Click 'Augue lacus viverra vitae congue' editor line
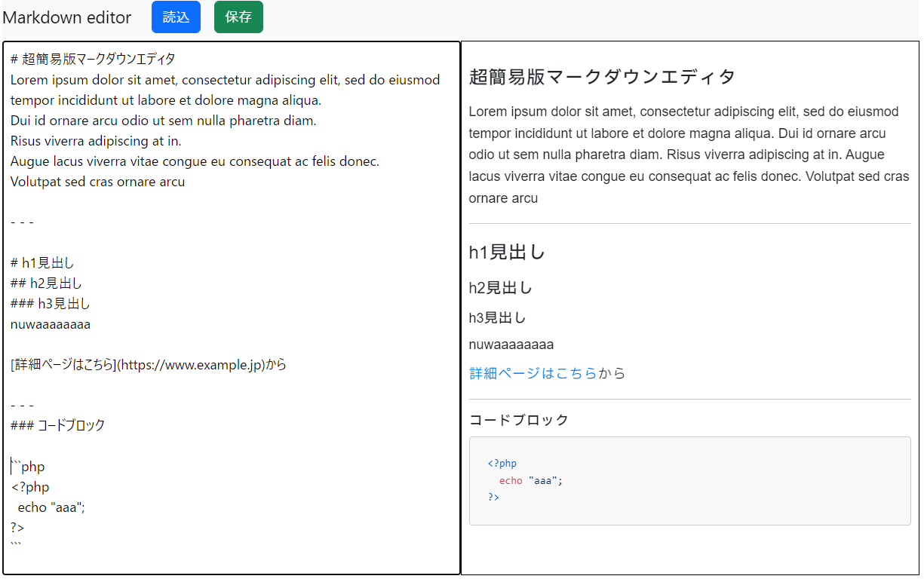 pyautogui.click(x=195, y=161)
